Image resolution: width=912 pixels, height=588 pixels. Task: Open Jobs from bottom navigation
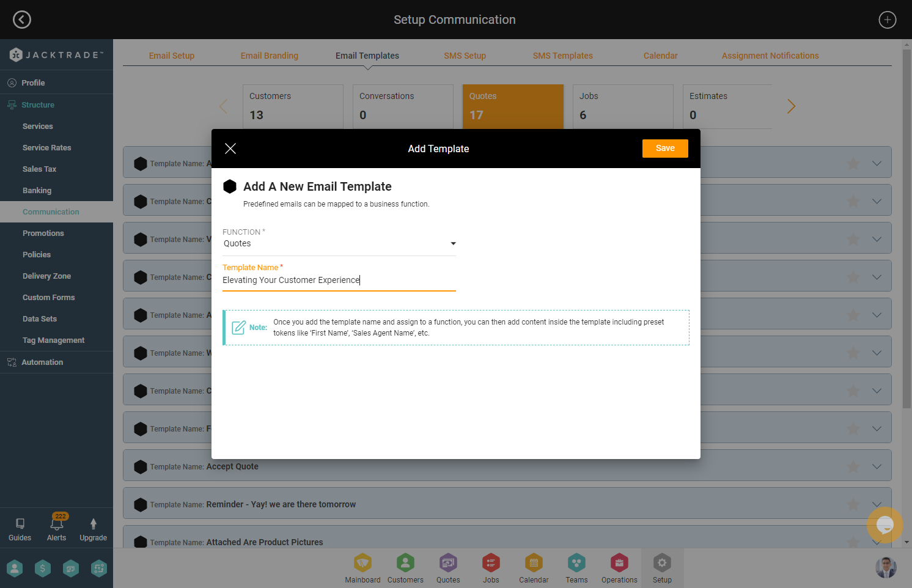(491, 568)
